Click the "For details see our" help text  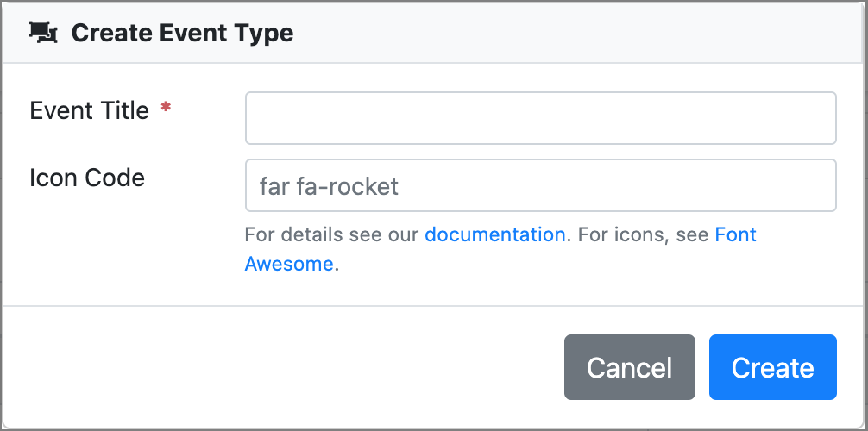pos(333,234)
